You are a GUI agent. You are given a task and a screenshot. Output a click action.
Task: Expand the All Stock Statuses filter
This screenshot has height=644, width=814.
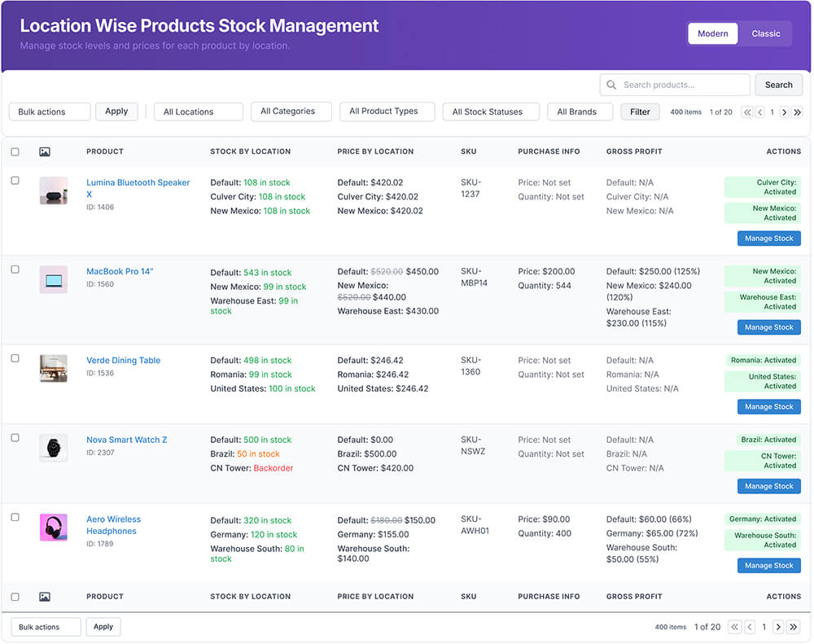point(491,112)
